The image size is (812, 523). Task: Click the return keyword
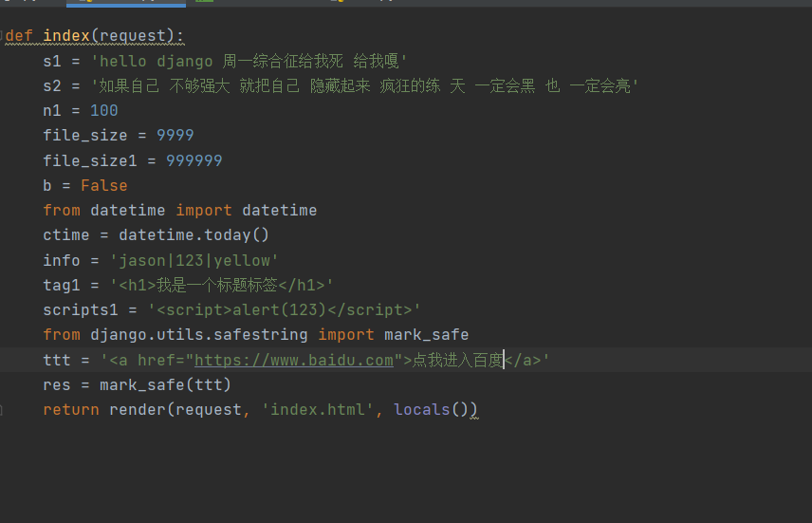(71, 409)
